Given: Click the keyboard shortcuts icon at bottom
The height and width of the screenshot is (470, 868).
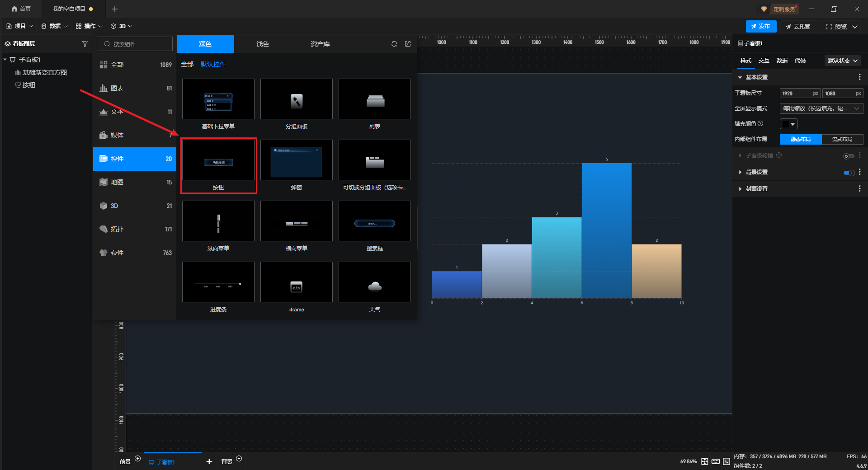Looking at the screenshot, I should pyautogui.click(x=716, y=461).
